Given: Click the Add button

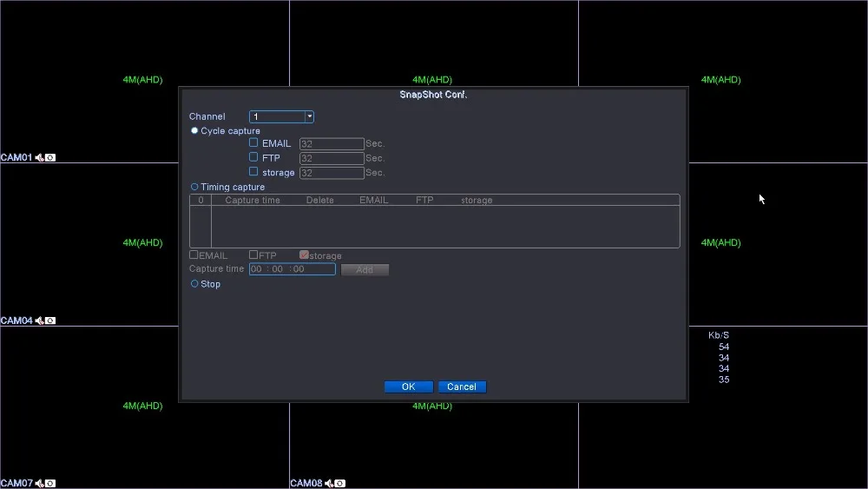Looking at the screenshot, I should point(365,270).
